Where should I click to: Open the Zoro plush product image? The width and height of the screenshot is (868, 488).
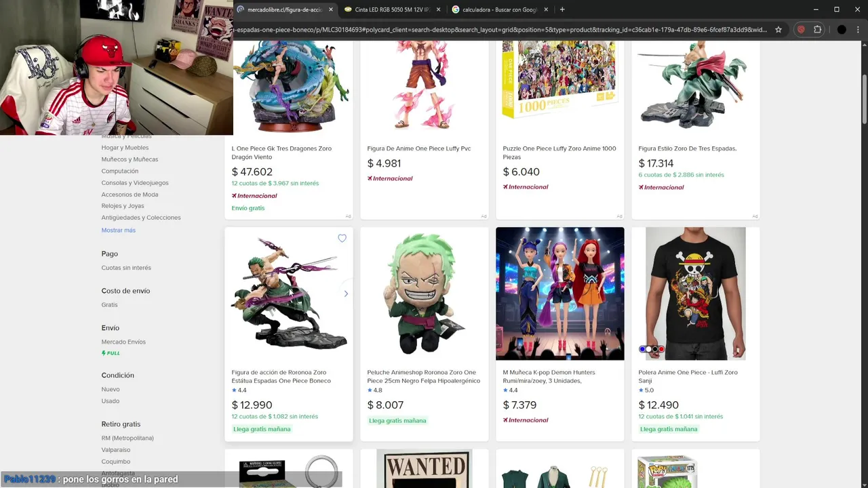[425, 293]
